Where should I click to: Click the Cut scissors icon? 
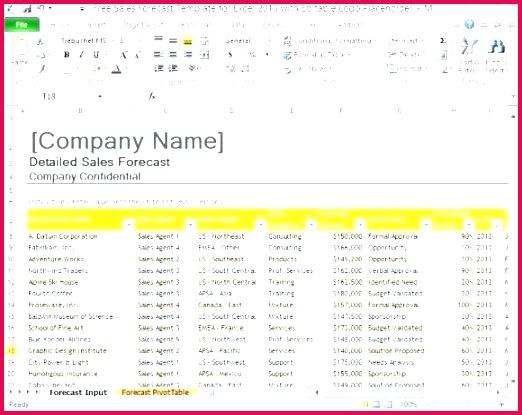point(40,41)
